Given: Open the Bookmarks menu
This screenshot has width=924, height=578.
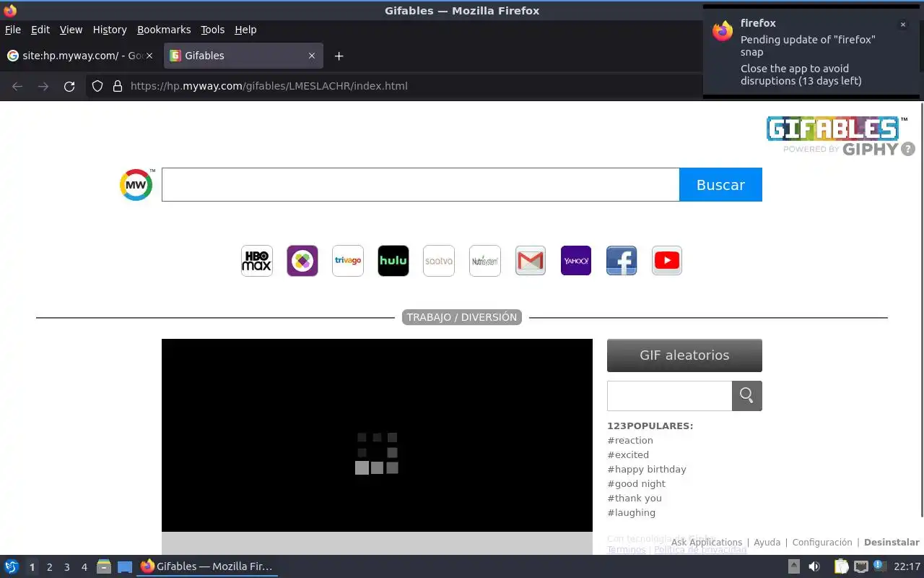Looking at the screenshot, I should click(x=164, y=30).
